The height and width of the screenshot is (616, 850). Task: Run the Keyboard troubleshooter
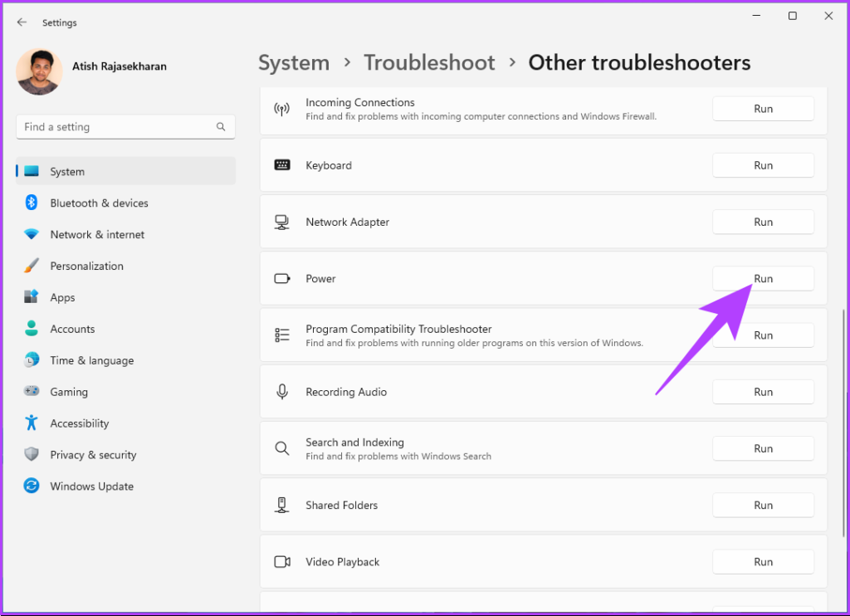click(x=763, y=165)
